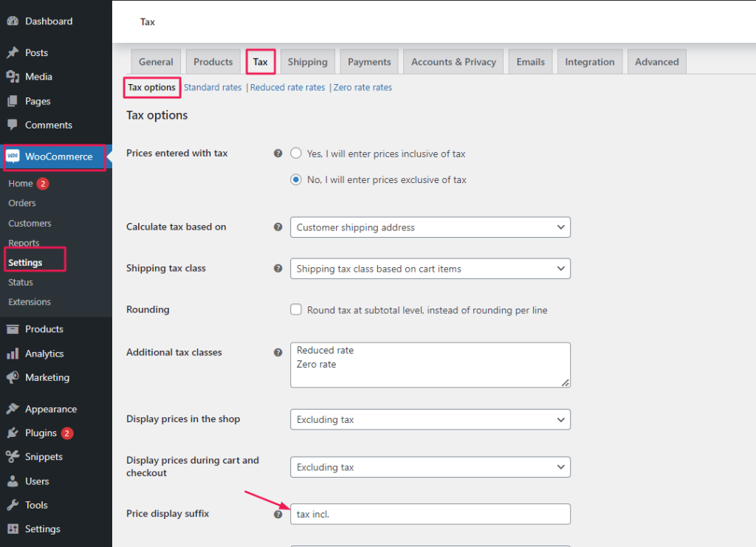Select Yes, enter prices inclusive of tax
Screen dimensions: 756x547
point(296,154)
